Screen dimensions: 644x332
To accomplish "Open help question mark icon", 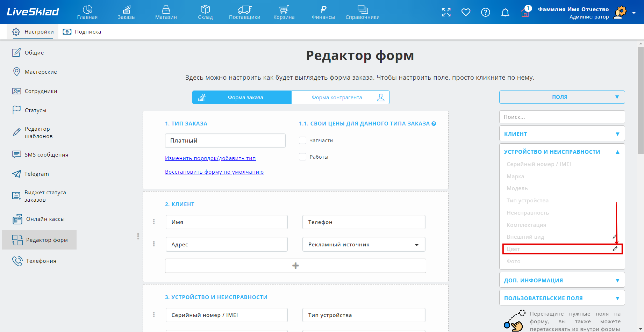I will [486, 12].
